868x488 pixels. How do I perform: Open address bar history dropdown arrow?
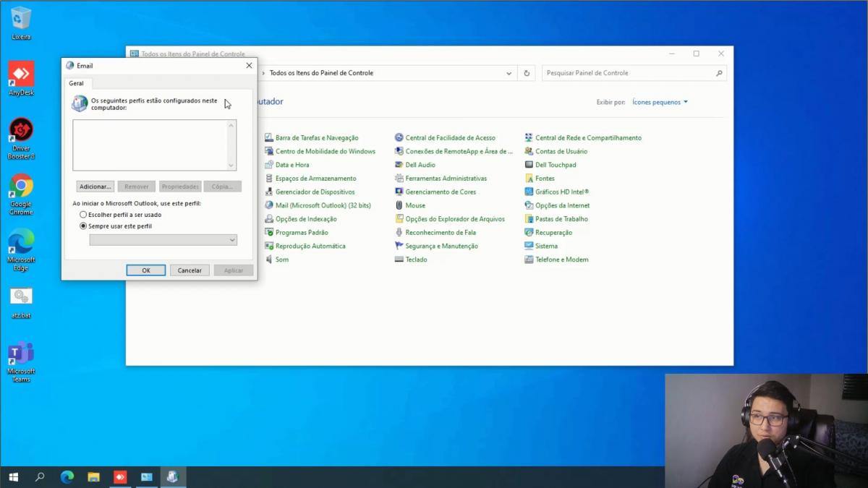[x=509, y=73]
